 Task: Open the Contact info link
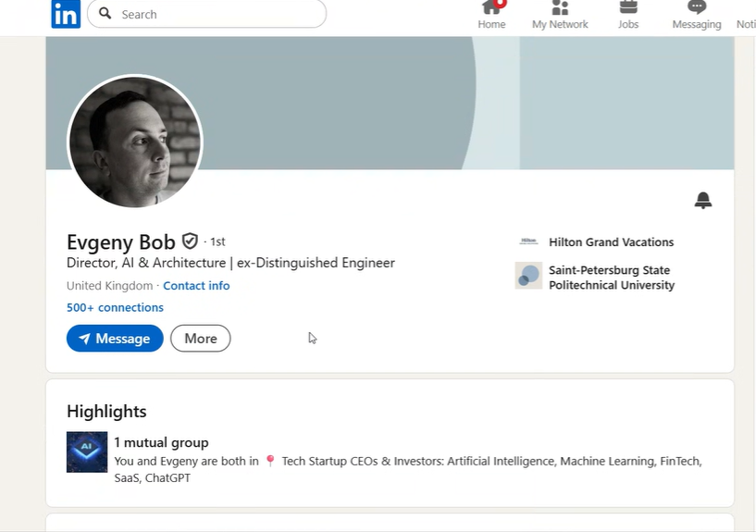(196, 286)
